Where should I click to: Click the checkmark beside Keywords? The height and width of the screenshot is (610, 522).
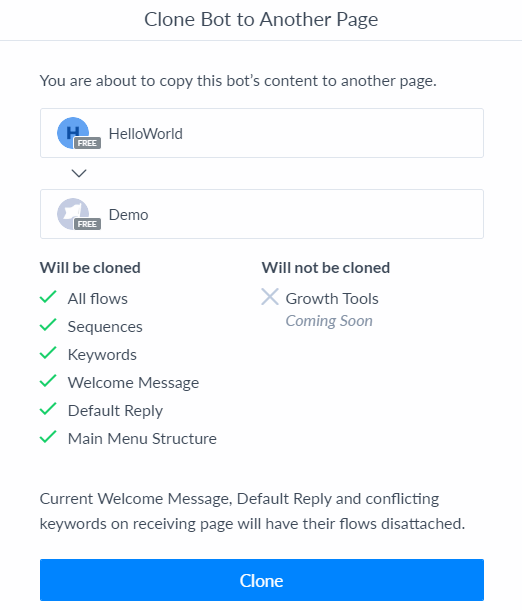point(48,353)
